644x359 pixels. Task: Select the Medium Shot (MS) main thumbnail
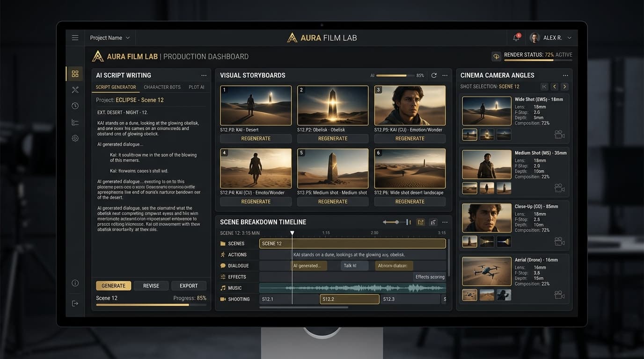(487, 165)
